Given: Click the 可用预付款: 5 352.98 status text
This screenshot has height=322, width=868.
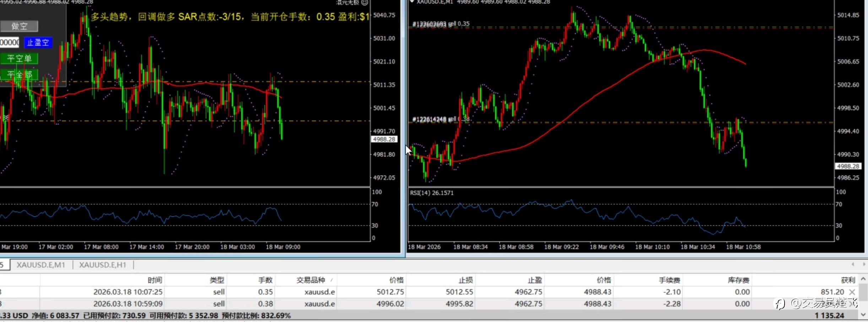Looking at the screenshot, I should pos(184,315).
